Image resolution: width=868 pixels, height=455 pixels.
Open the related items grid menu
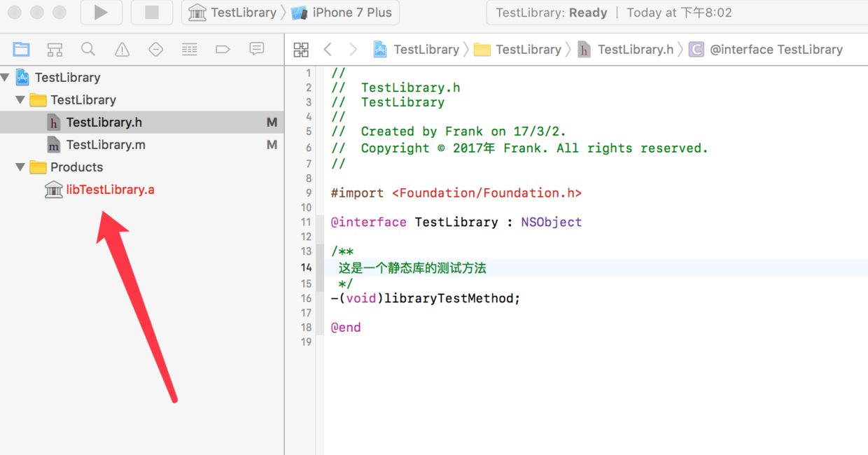(301, 49)
